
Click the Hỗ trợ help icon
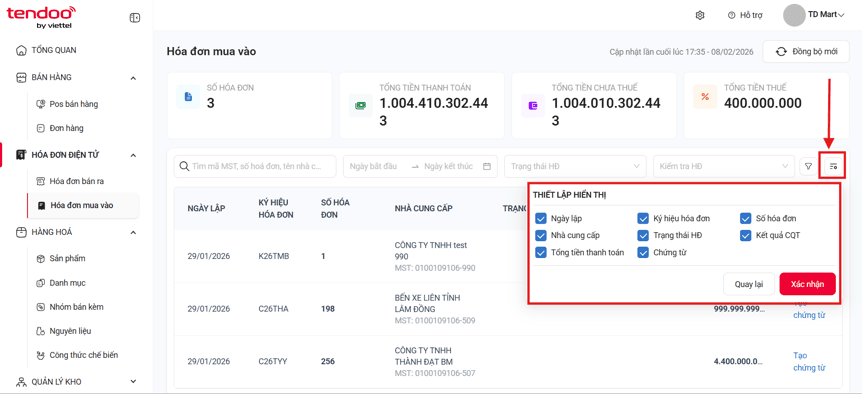click(x=731, y=15)
